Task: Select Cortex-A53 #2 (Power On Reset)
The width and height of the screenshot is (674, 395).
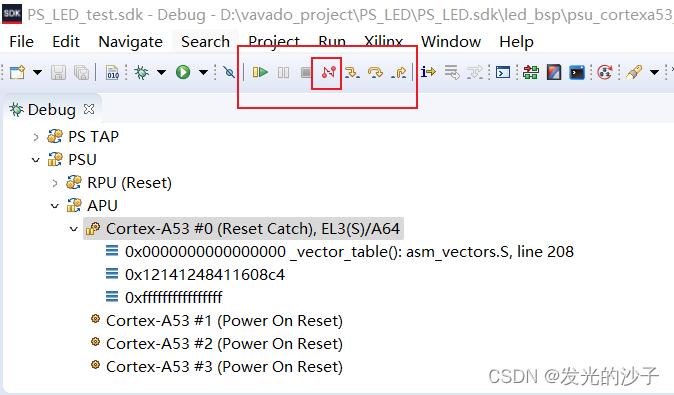Action: (216, 343)
